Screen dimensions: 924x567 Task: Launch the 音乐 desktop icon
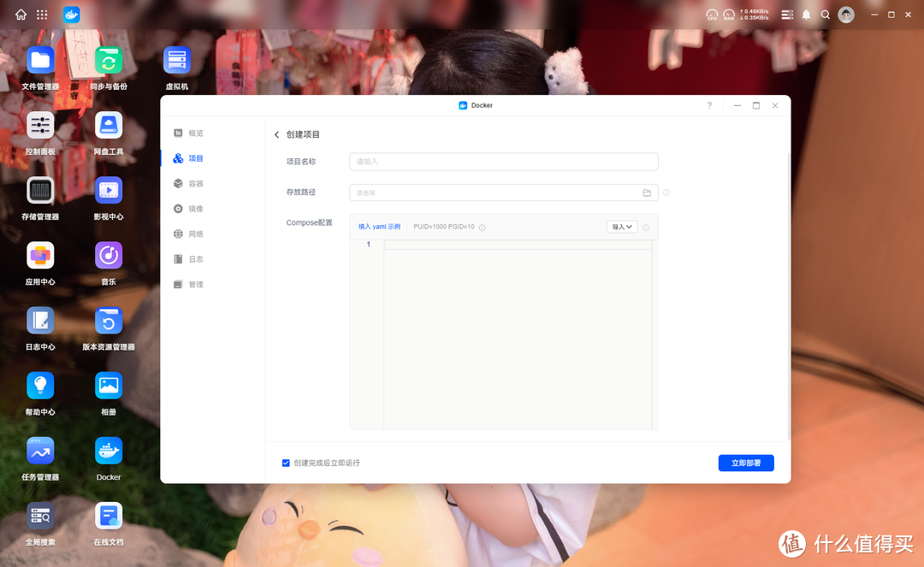[x=109, y=256]
